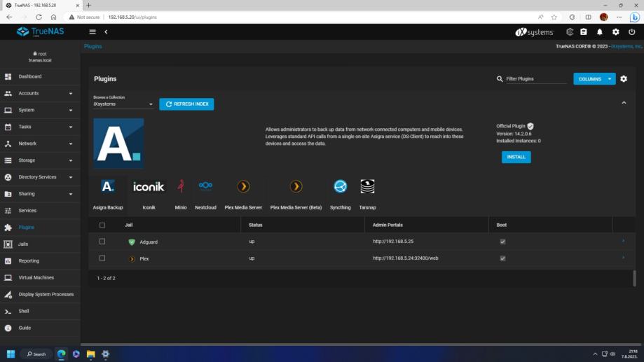
Task: Go to Dashboard
Action: (x=40, y=76)
